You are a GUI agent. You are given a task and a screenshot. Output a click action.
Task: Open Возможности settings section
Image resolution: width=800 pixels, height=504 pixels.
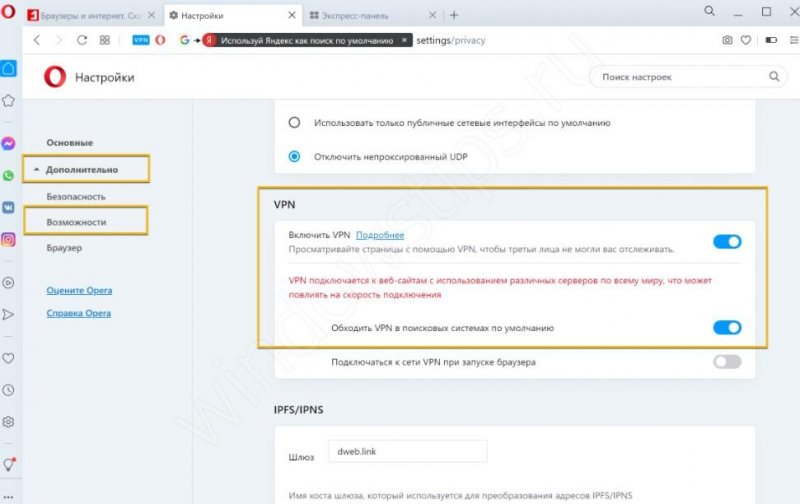click(77, 222)
